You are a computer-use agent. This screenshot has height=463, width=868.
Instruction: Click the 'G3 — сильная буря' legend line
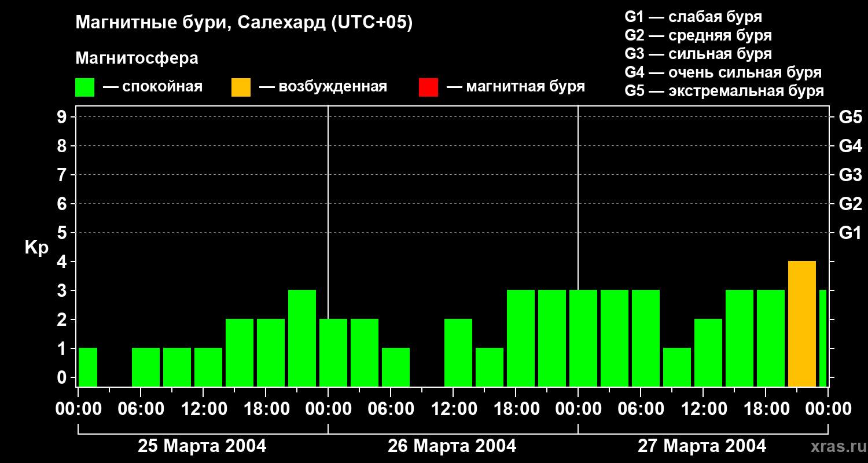(698, 54)
